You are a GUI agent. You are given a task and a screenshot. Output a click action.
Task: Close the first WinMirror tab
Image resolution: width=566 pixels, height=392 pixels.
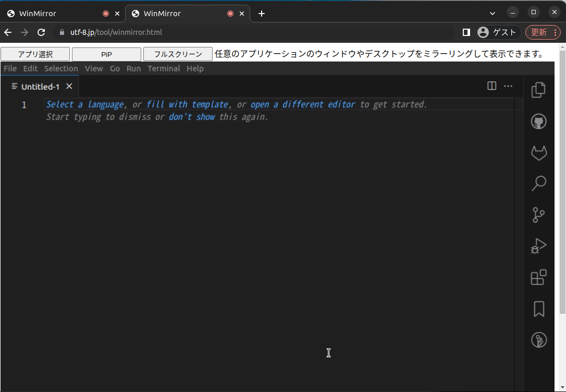(117, 14)
